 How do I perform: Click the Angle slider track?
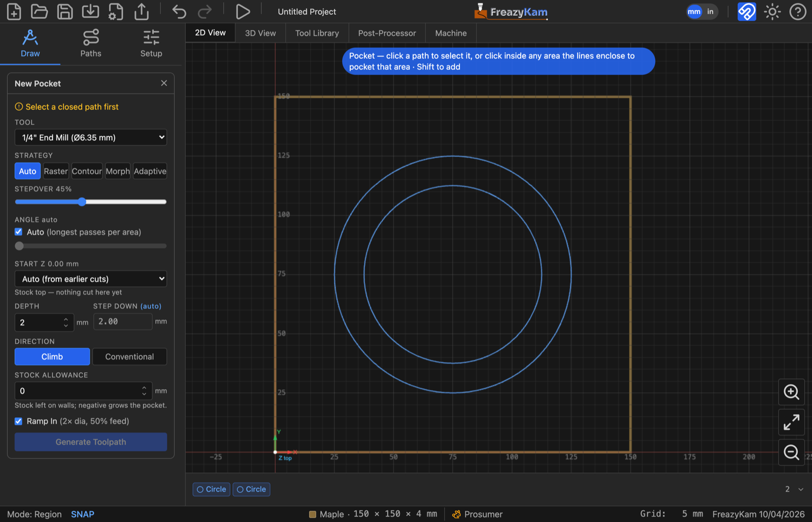click(91, 246)
